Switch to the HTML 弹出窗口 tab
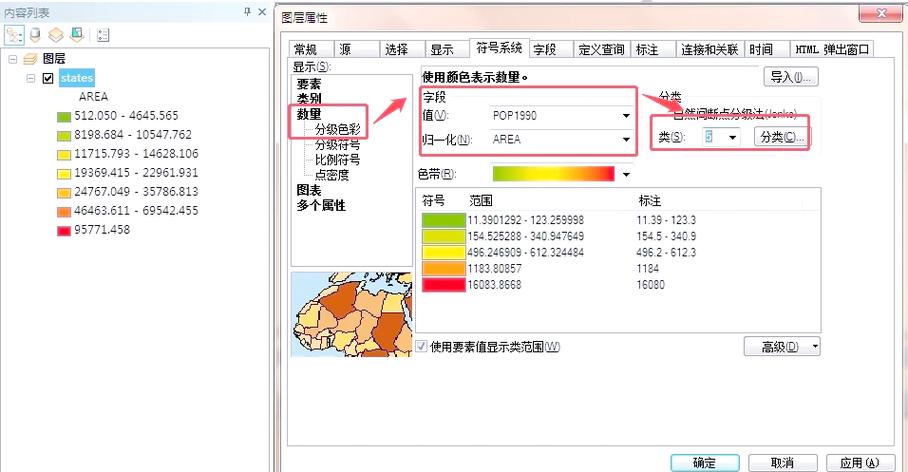908x472 pixels. (x=832, y=50)
